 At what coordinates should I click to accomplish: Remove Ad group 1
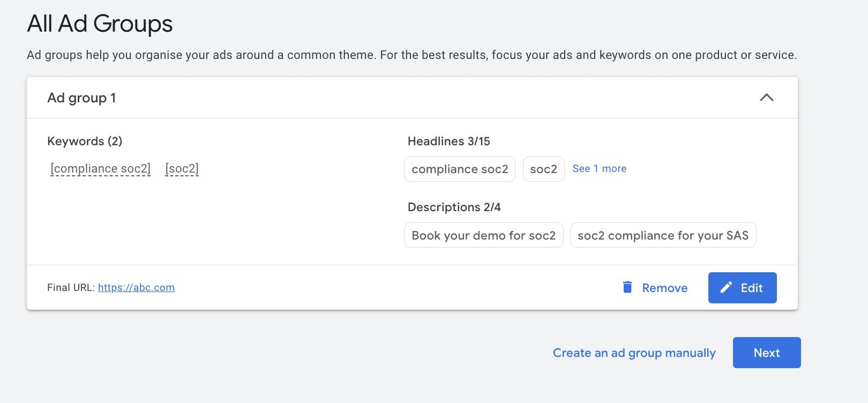(x=655, y=288)
